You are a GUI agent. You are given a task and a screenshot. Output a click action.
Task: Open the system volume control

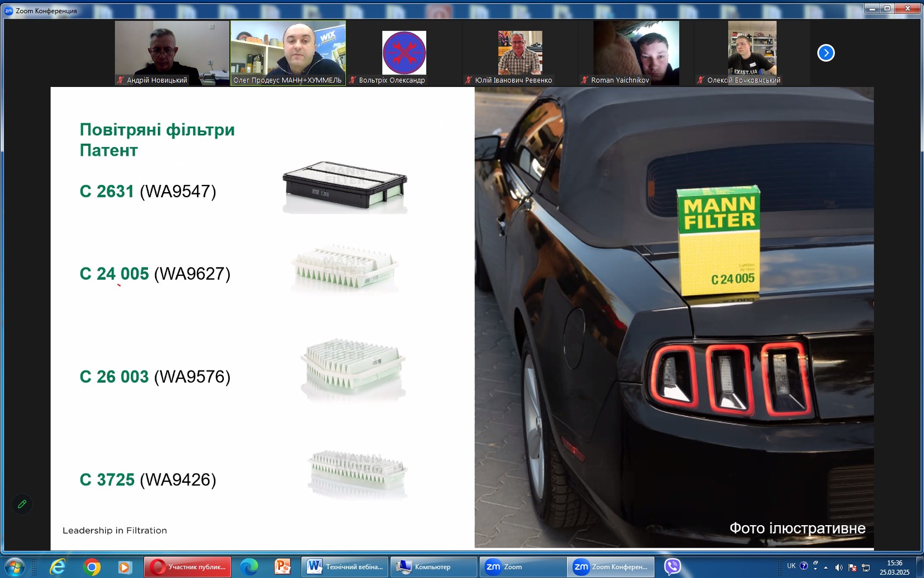(x=839, y=568)
